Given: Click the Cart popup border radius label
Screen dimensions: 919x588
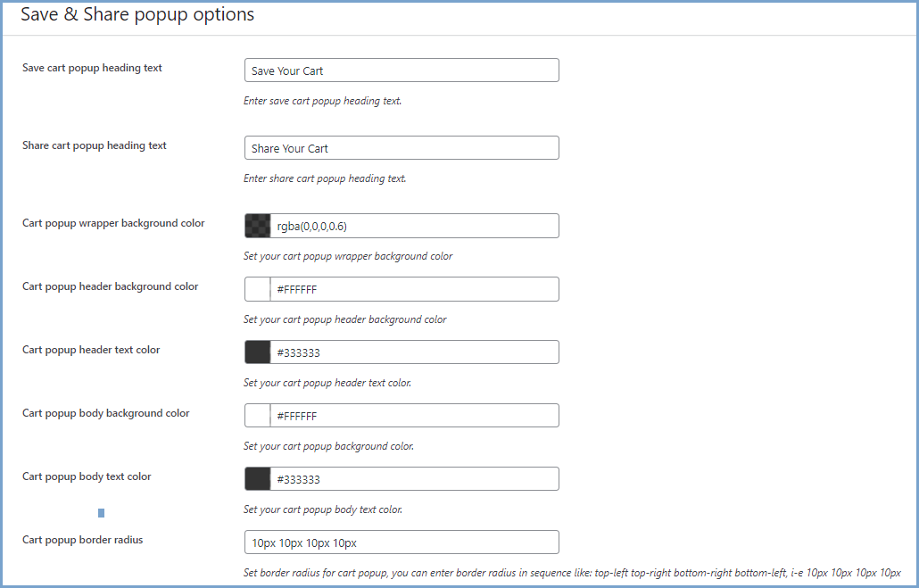Looking at the screenshot, I should coord(83,540).
